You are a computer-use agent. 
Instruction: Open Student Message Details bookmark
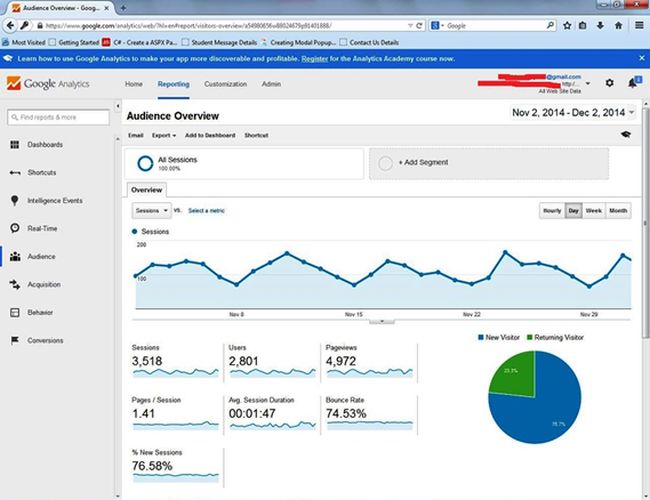click(x=220, y=42)
